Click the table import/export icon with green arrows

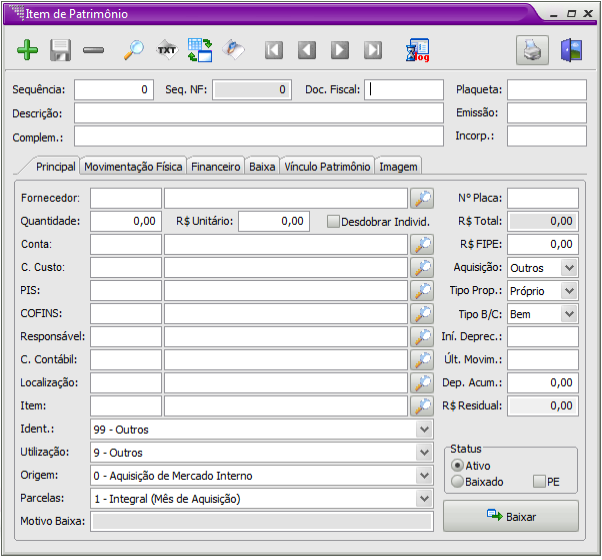[200, 50]
